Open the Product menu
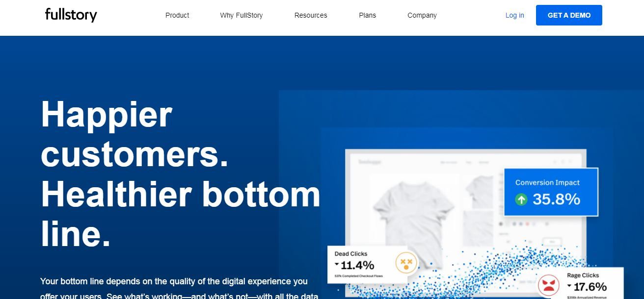Image resolution: width=644 pixels, height=299 pixels. pos(177,15)
